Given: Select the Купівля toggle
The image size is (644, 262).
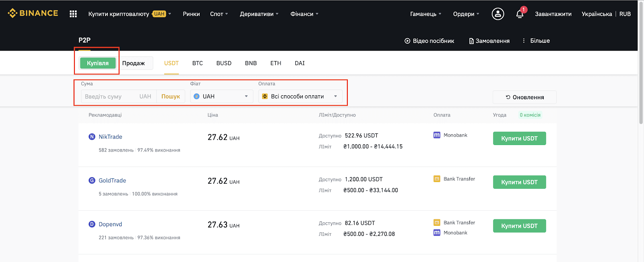Looking at the screenshot, I should [x=98, y=63].
